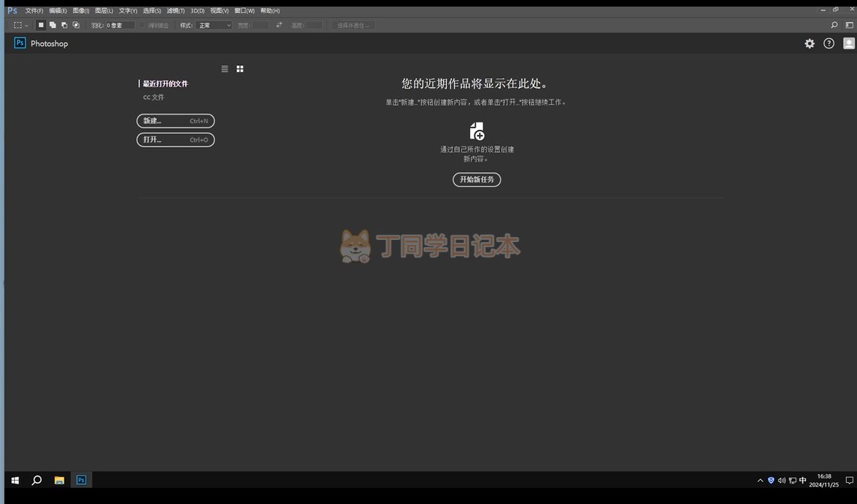Open Windows taskbar search
The width and height of the screenshot is (857, 504).
(x=37, y=480)
